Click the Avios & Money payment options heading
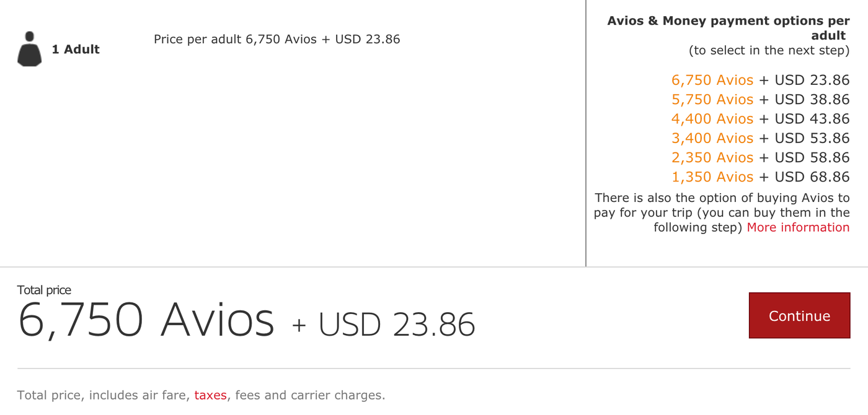 pos(727,27)
